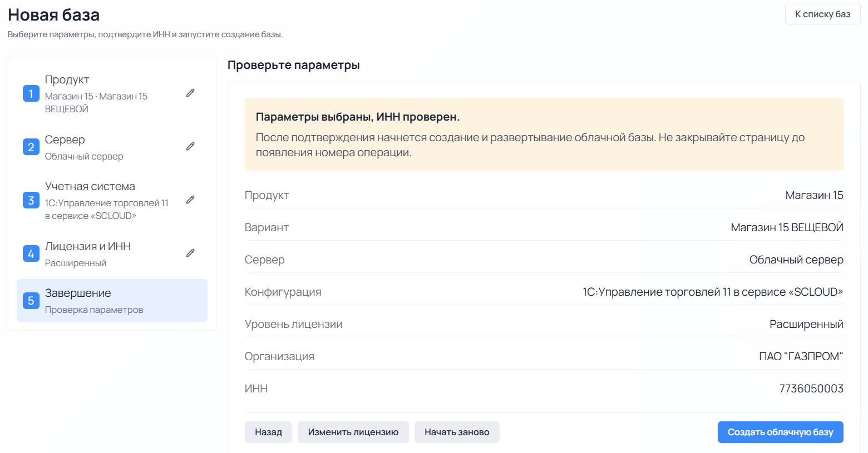Click the notice title Параметры выбраны, ИНН проверен
This screenshot has width=868, height=453.
[x=358, y=117]
